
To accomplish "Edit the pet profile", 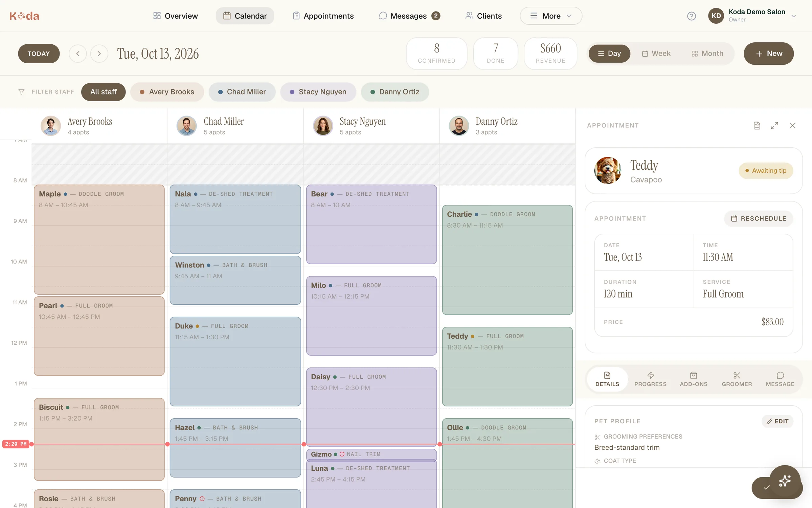I will (777, 421).
